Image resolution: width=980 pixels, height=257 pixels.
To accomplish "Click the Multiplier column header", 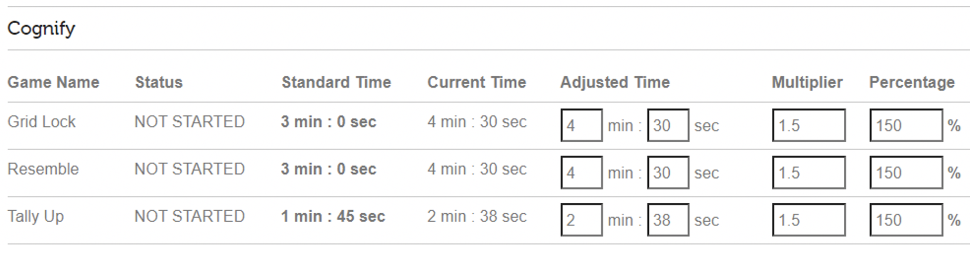I will pos(807,82).
